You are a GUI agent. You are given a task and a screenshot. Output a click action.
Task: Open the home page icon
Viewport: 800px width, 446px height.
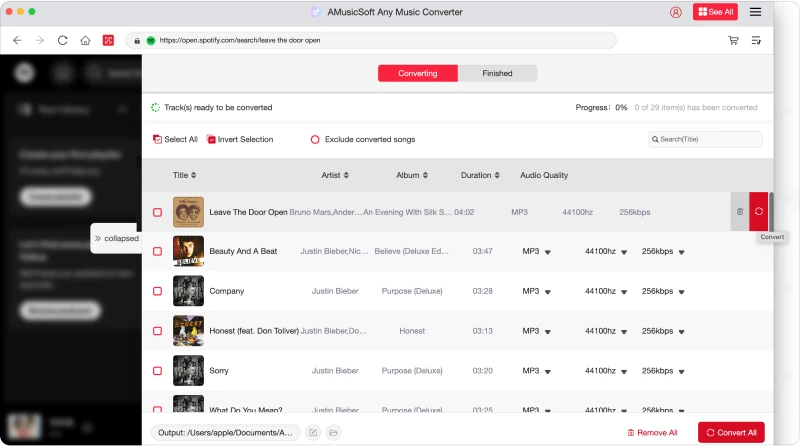click(85, 40)
